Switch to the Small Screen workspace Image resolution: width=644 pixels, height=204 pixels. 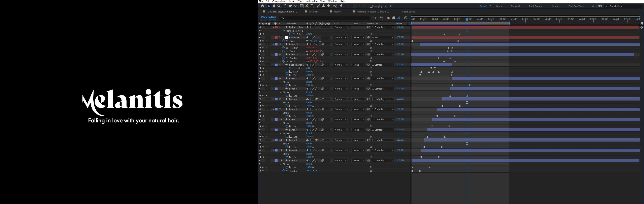(535, 6)
